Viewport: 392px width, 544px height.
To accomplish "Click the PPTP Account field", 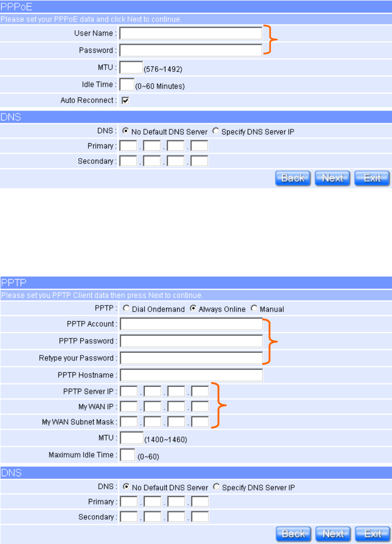I will pos(191,324).
